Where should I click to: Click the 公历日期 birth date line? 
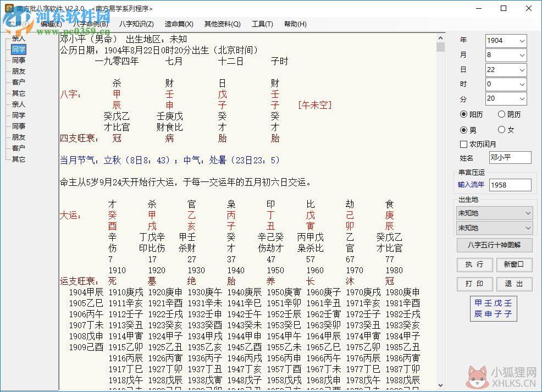159,51
